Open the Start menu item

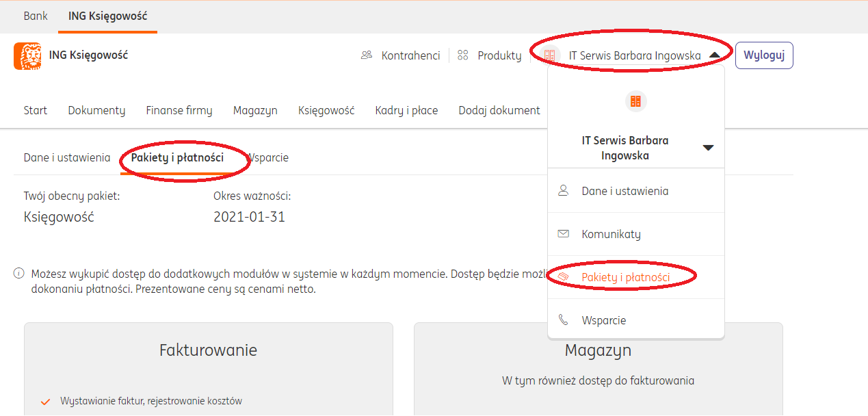[x=36, y=110]
